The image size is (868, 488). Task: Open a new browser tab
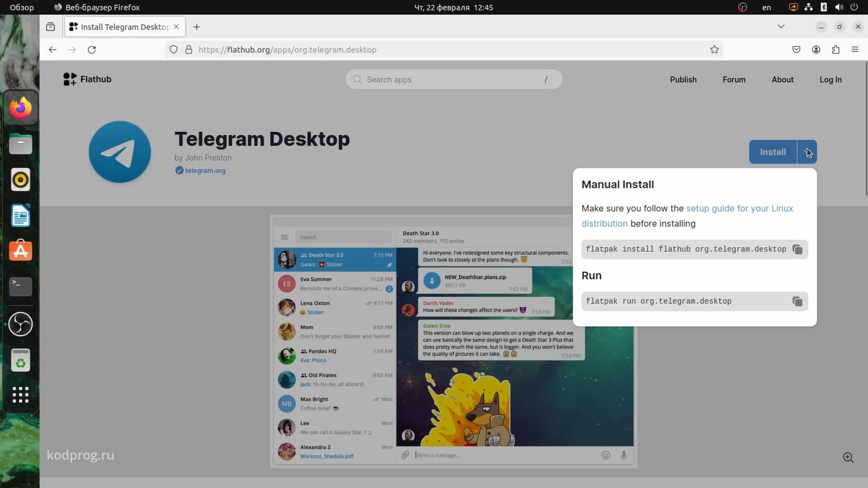click(x=197, y=27)
